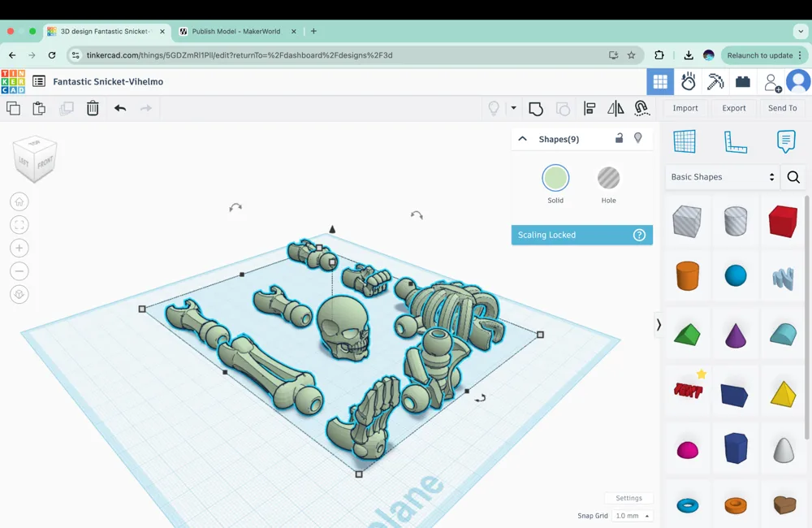Choose the Hole striped swatch
The image size is (812, 528).
coord(608,178)
